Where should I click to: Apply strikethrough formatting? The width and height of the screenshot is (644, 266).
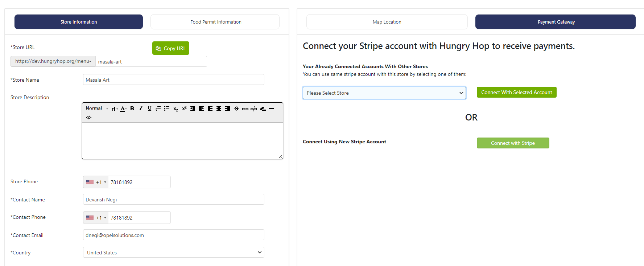point(236,109)
